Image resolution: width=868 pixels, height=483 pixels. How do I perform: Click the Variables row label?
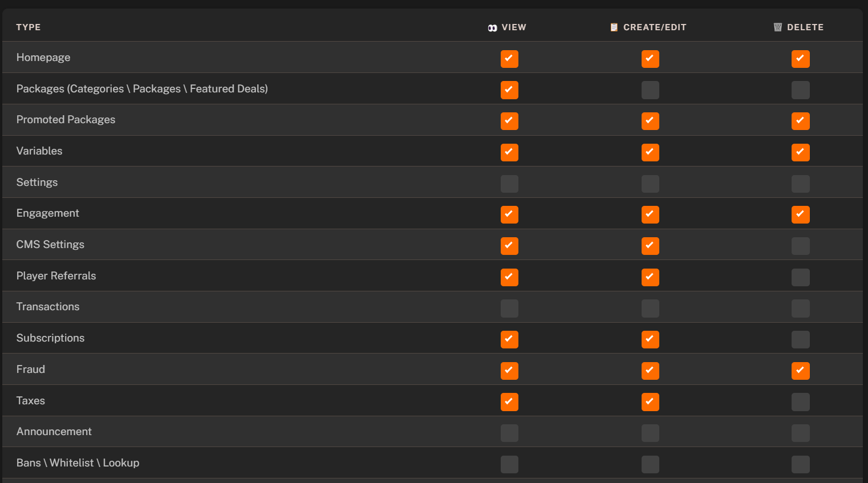[39, 151]
